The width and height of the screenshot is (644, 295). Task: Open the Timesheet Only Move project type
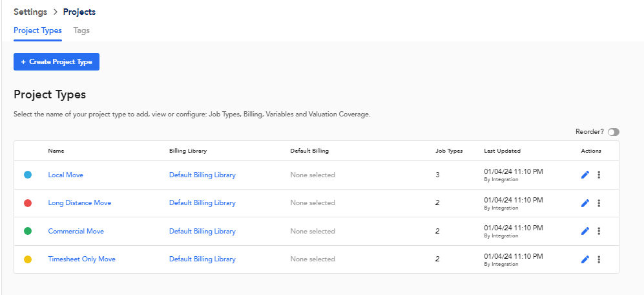point(82,259)
